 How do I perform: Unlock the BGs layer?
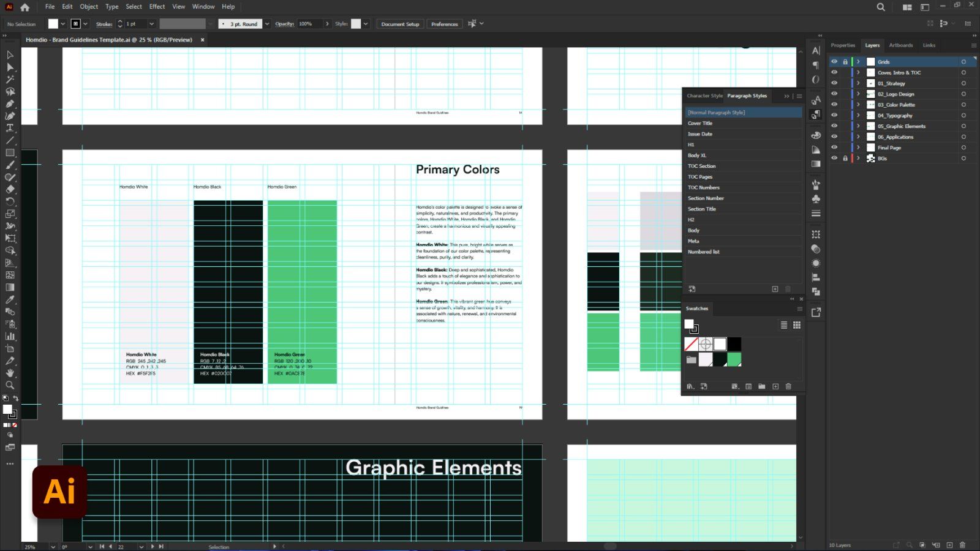coord(845,159)
